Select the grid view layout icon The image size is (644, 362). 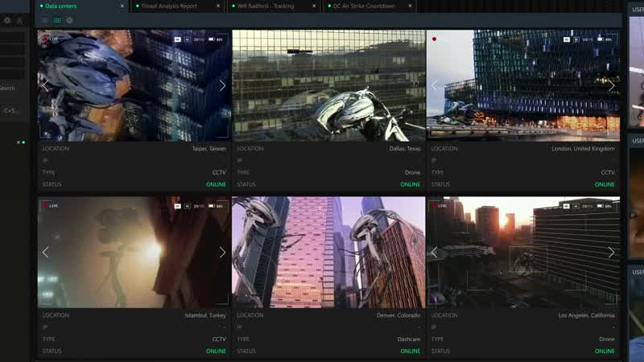57,21
